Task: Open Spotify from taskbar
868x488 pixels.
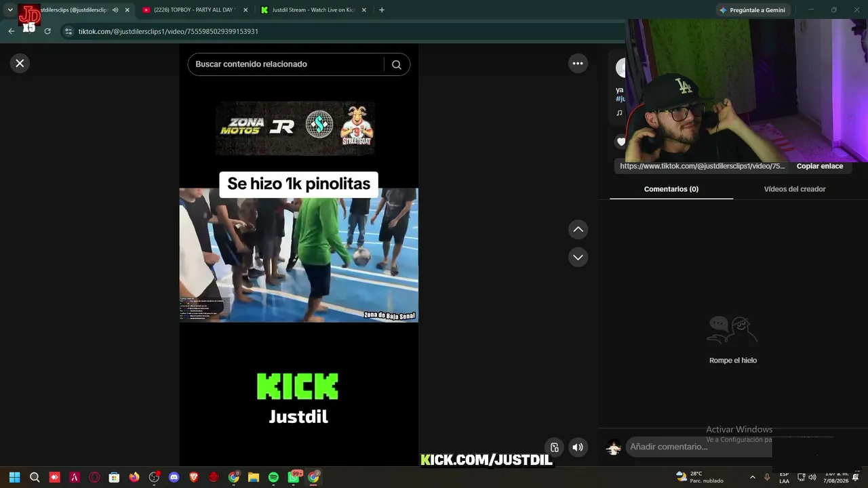Action: (273, 477)
